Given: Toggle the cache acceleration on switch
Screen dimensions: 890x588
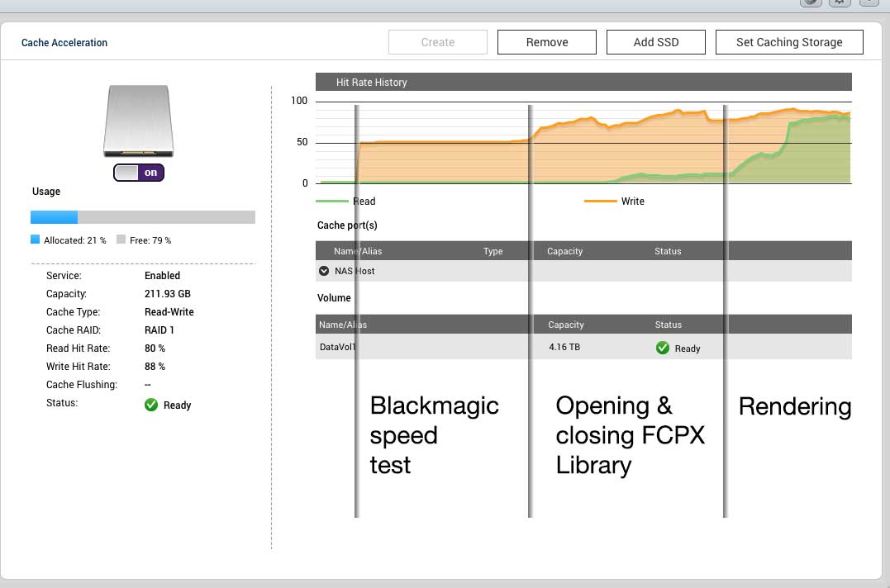Looking at the screenshot, I should [x=139, y=173].
